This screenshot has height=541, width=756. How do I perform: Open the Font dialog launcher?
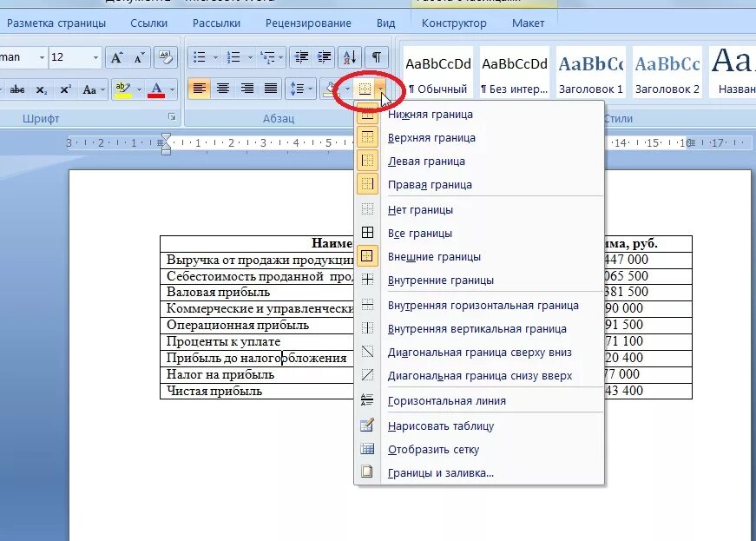coord(172,117)
